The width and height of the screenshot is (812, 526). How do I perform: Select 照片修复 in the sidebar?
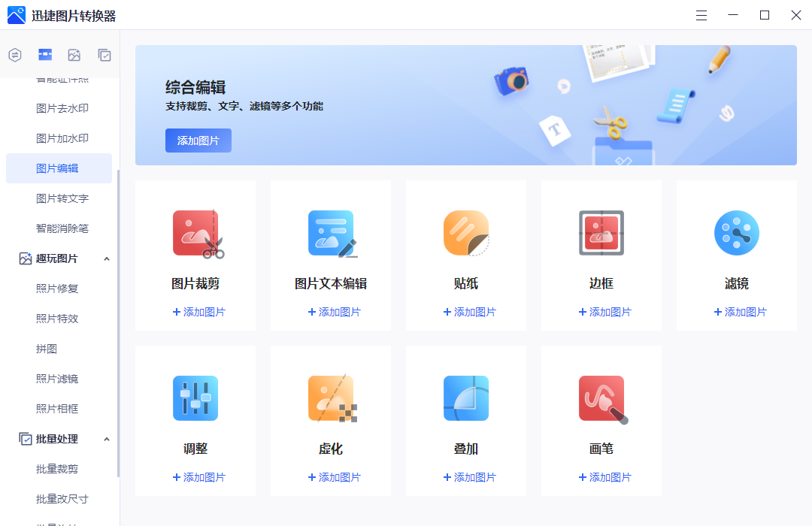(x=59, y=288)
